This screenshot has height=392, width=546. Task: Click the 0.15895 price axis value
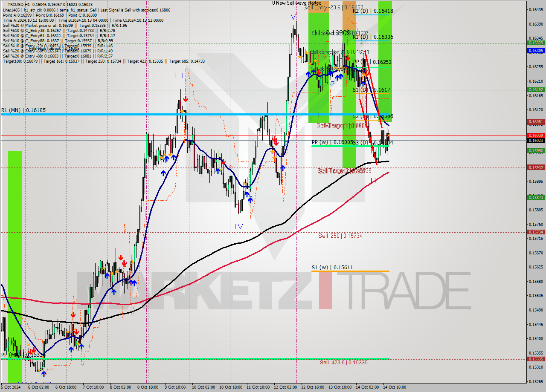pyautogui.click(x=536, y=181)
